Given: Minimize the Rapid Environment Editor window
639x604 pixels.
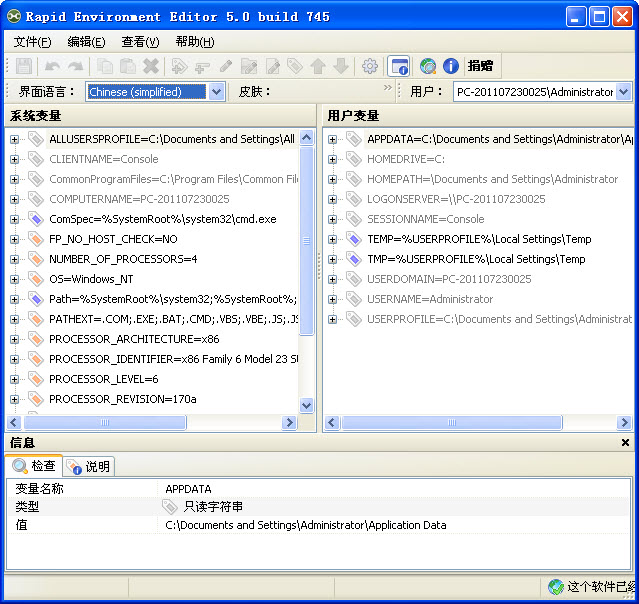Looking at the screenshot, I should pyautogui.click(x=576, y=17).
